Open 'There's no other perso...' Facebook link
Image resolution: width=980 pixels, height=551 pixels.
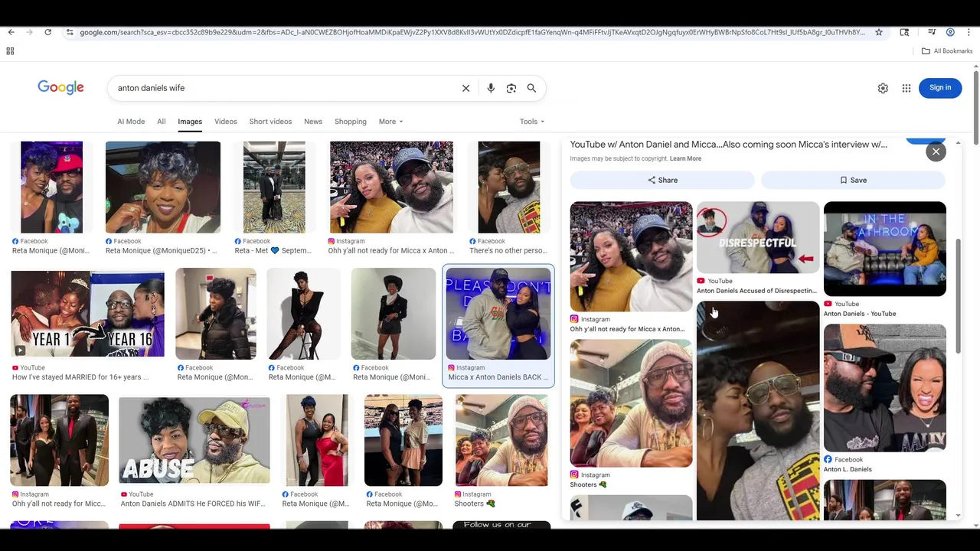coord(508,250)
